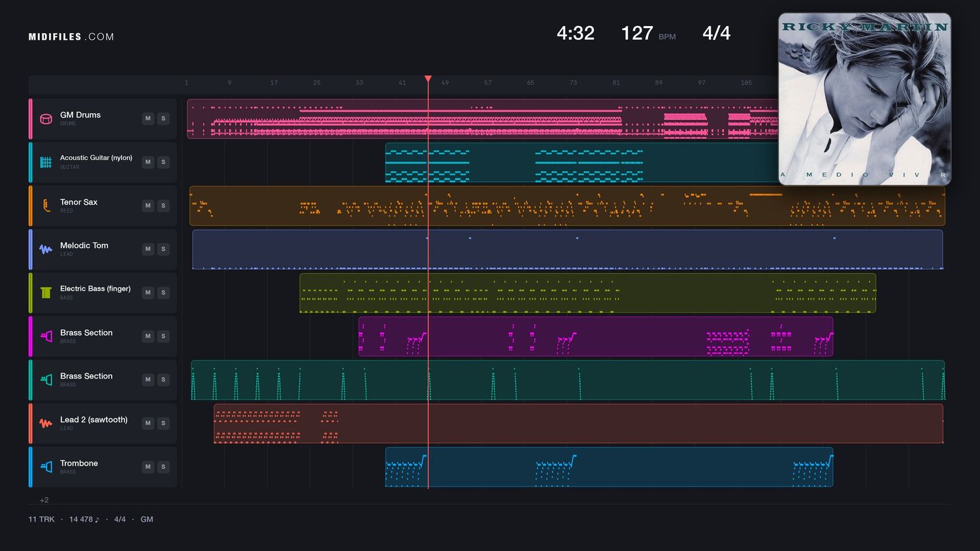Click the Lead 2 (sawtooth) waveform icon
Image resolution: width=980 pixels, height=551 pixels.
coord(46,423)
